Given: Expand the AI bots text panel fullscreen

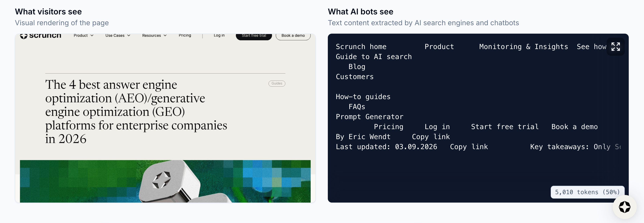Looking at the screenshot, I should click(x=616, y=47).
